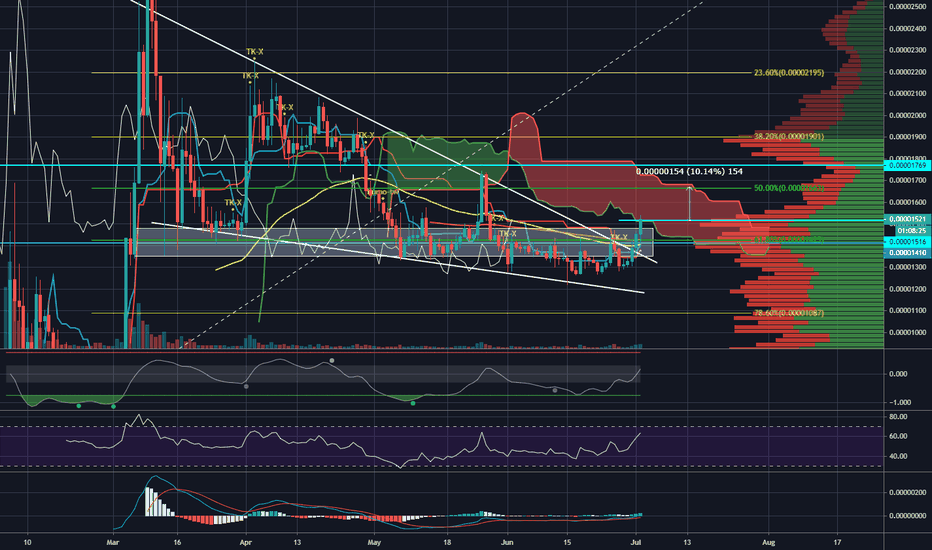The image size is (932, 550).
Task: Click the 15 date label on time axis
Action: (x=568, y=542)
